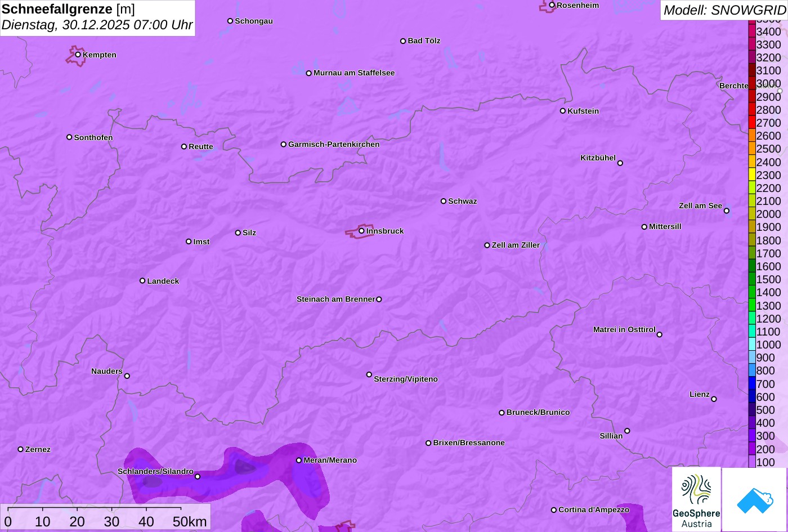Select the Nauders marker circle
This screenshot has height=532, width=788.
127,376
